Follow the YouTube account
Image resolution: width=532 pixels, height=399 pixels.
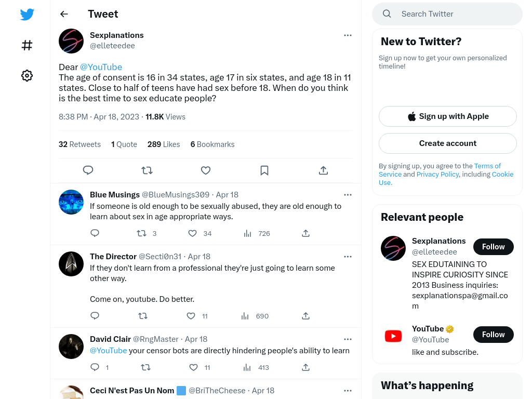click(x=494, y=335)
